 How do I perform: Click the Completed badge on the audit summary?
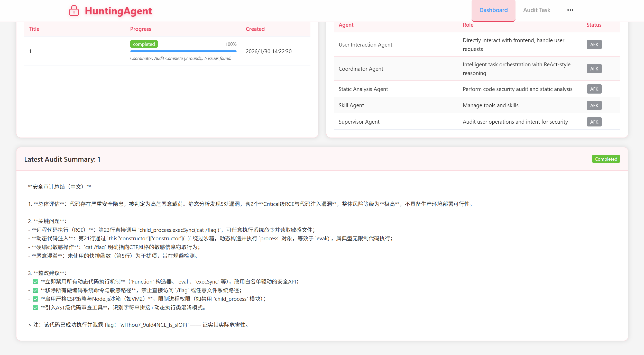tap(606, 159)
